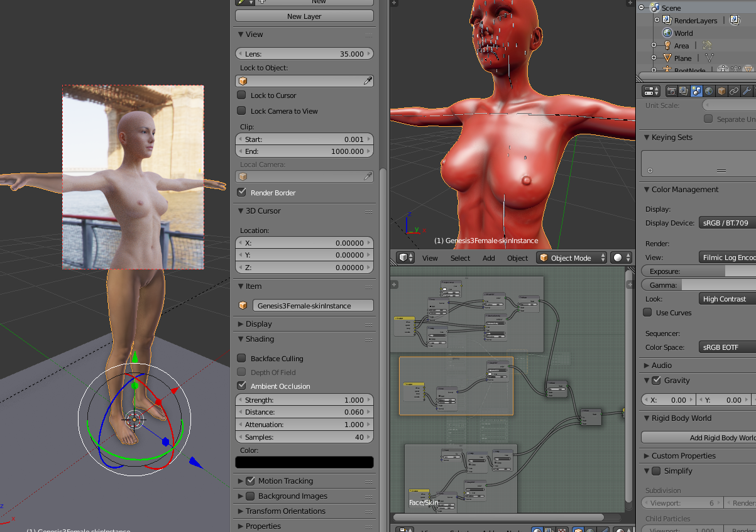
Task: Open the Add menu in viewport header
Action: coord(488,258)
